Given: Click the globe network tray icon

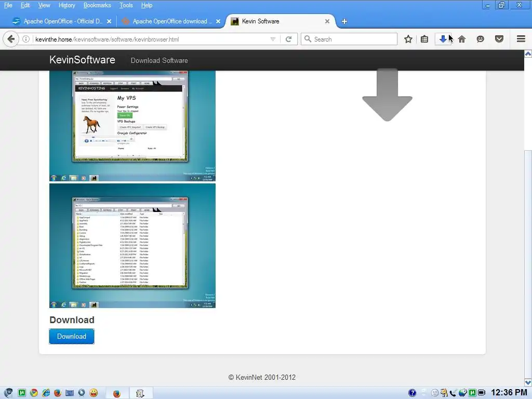Looking at the screenshot, I should (462, 393).
